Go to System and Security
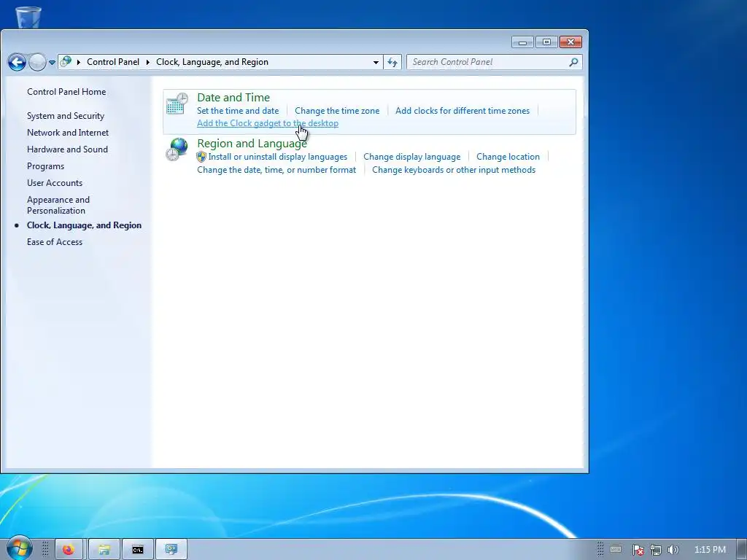The image size is (747, 560). pyautogui.click(x=65, y=116)
